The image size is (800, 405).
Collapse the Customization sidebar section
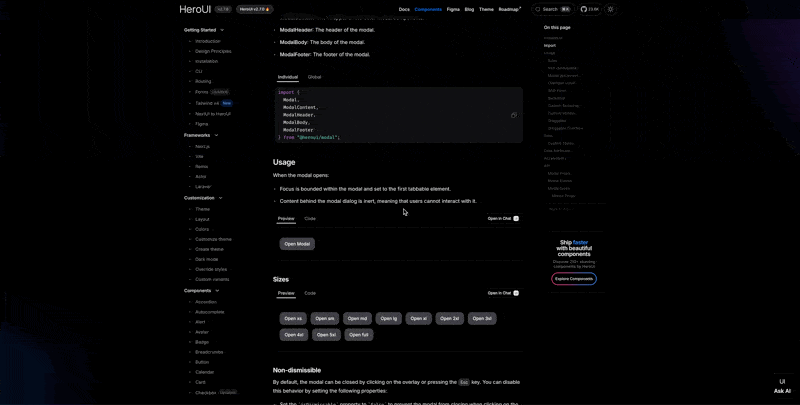(x=221, y=198)
